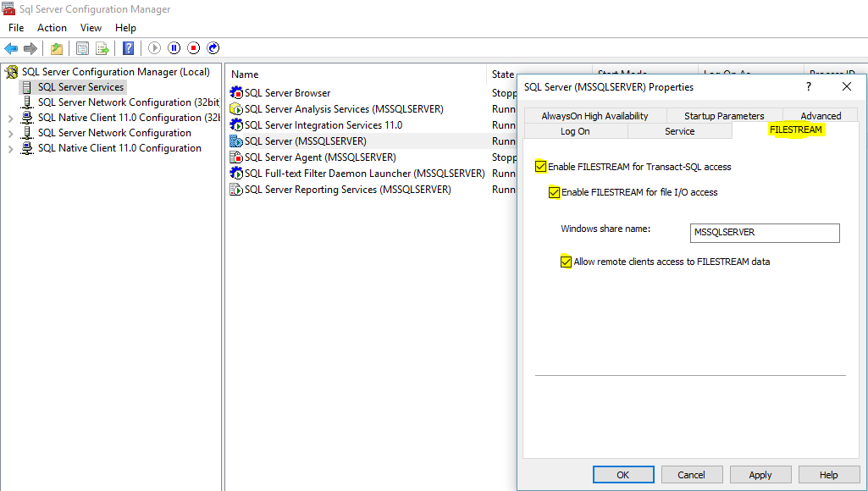This screenshot has height=491, width=868.
Task: Click the Restart Service toolbar icon
Action: pos(213,48)
